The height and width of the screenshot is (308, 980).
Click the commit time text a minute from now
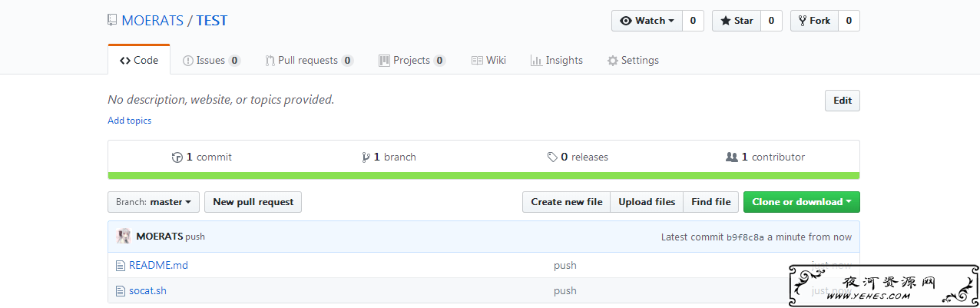(809, 237)
